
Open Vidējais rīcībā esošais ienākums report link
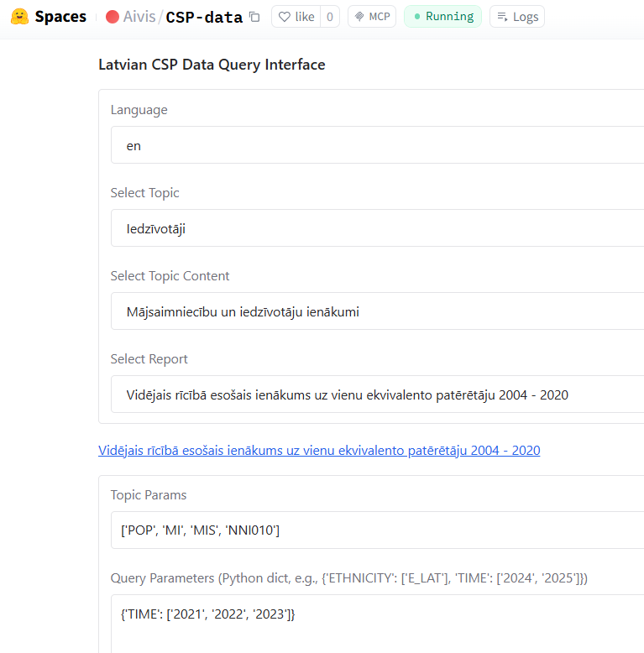(319, 450)
